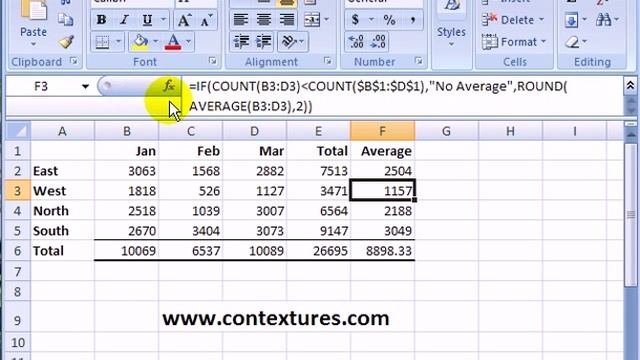Open the Clipboard dialog launcher
Viewport: 640px width, 360px height.
[x=74, y=61]
